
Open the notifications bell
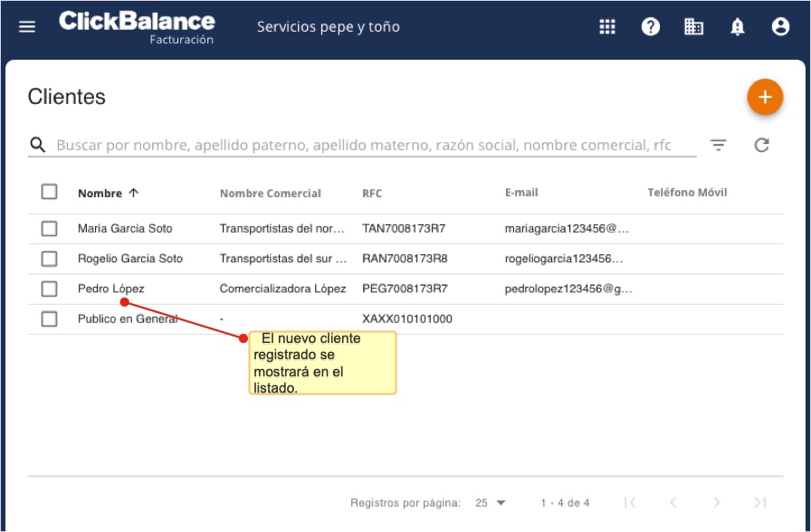(738, 27)
